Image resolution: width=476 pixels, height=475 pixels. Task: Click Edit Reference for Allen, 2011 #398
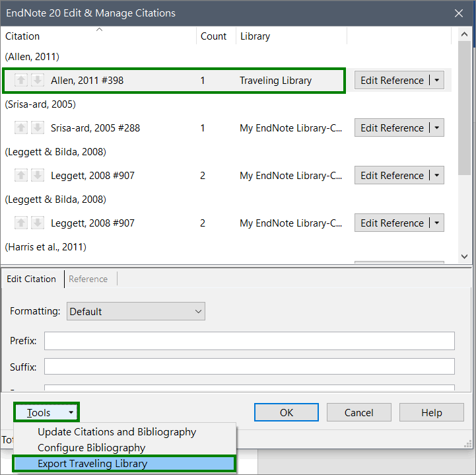point(391,80)
